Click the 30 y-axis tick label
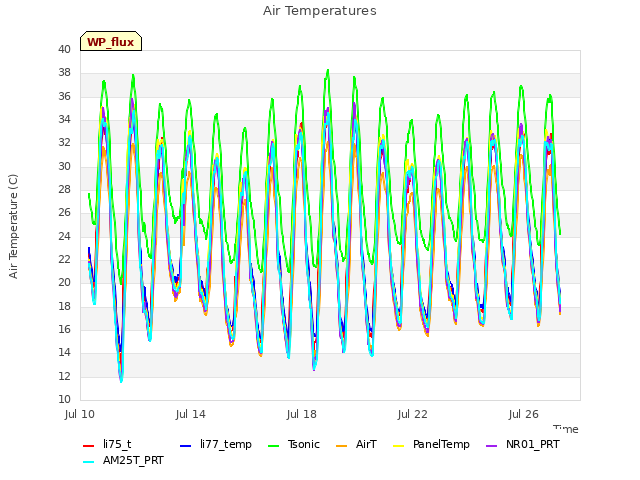 (64, 166)
